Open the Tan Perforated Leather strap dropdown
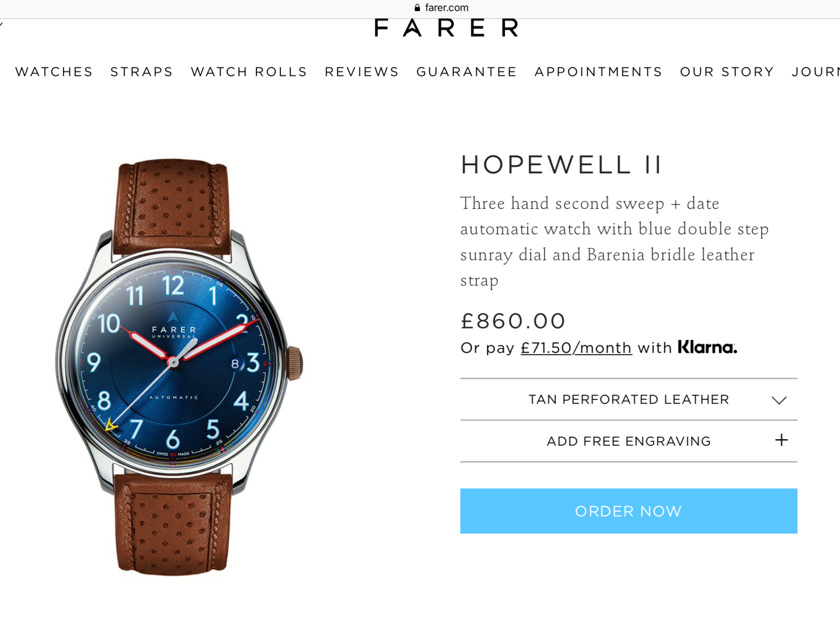840x630 pixels. (628, 399)
